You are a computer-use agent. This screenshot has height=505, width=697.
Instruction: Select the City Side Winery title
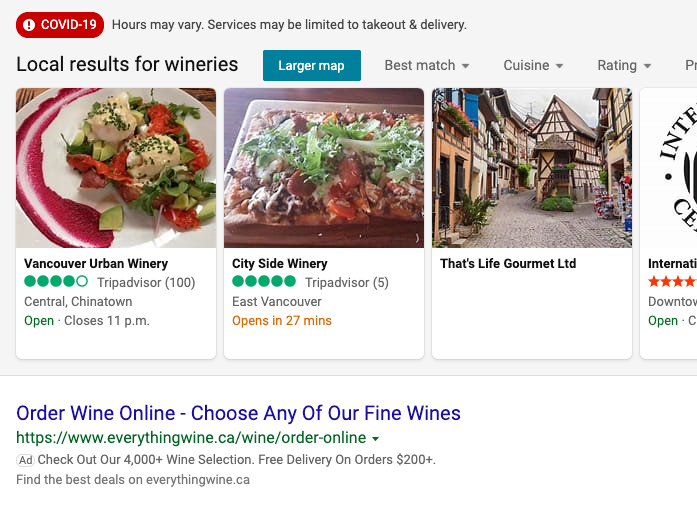[x=280, y=264]
